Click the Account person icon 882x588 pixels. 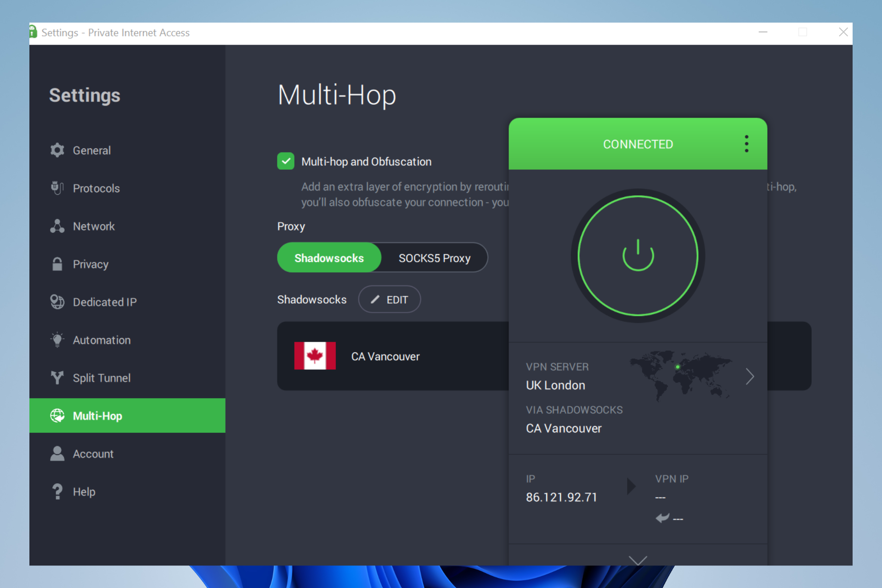coord(57,453)
